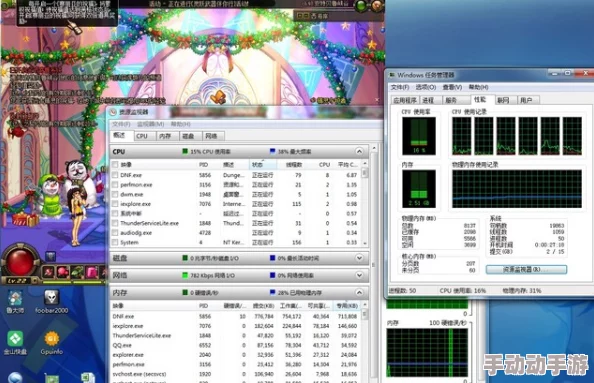Tick the checkbox for perfmon.exe
594x383 pixels.
[x=115, y=184]
